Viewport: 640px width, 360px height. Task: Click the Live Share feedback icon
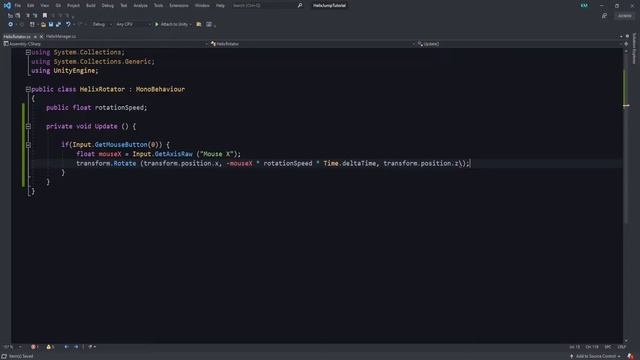pos(604,16)
